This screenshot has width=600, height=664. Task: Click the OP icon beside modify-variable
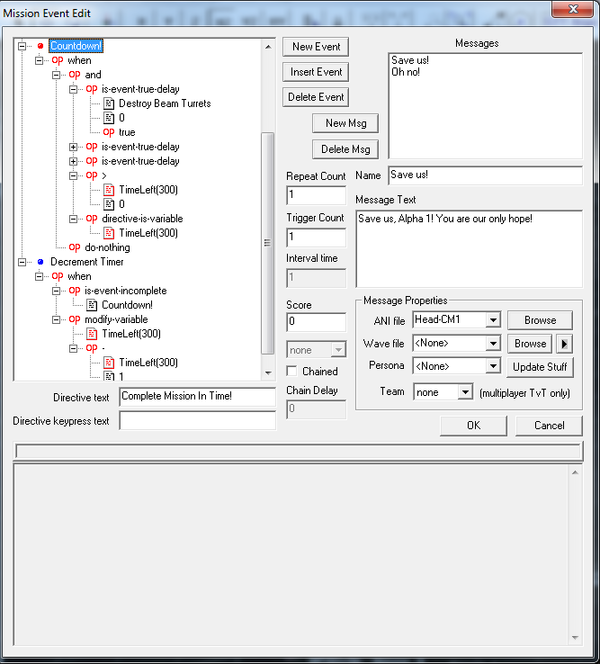74,319
